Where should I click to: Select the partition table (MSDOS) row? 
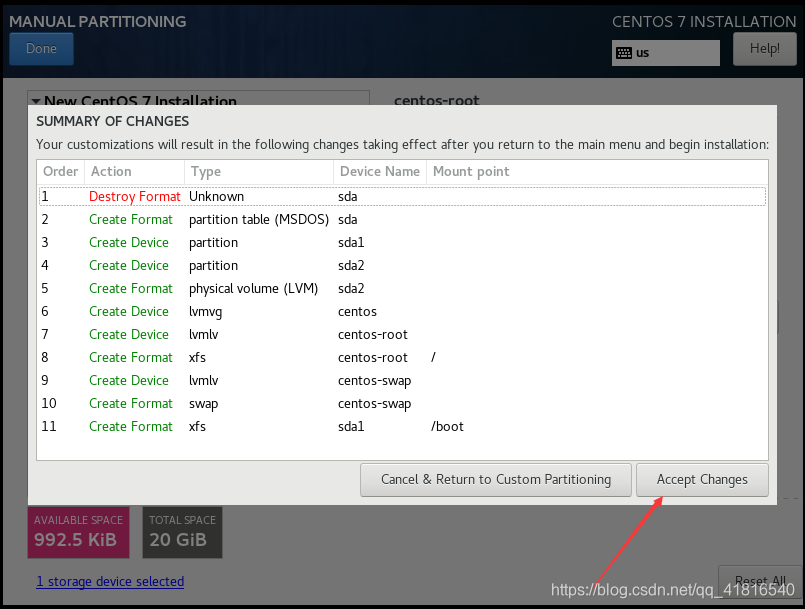coord(402,220)
